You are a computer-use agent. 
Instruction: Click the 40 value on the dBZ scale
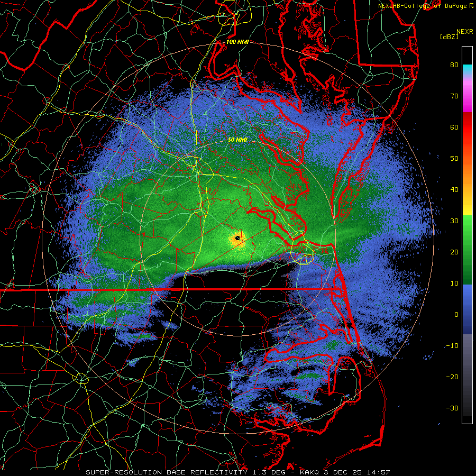click(454, 190)
